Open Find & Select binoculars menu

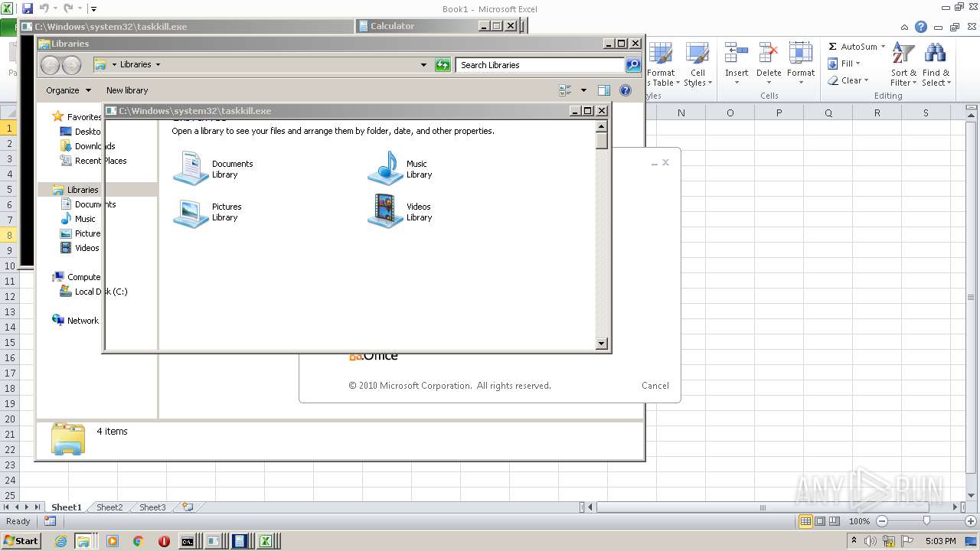point(936,65)
